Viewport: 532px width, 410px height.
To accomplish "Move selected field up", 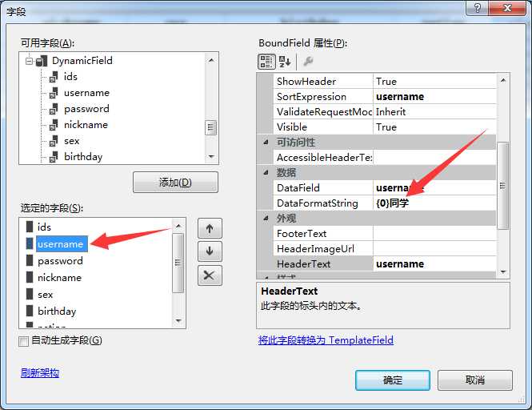I will pyautogui.click(x=210, y=228).
